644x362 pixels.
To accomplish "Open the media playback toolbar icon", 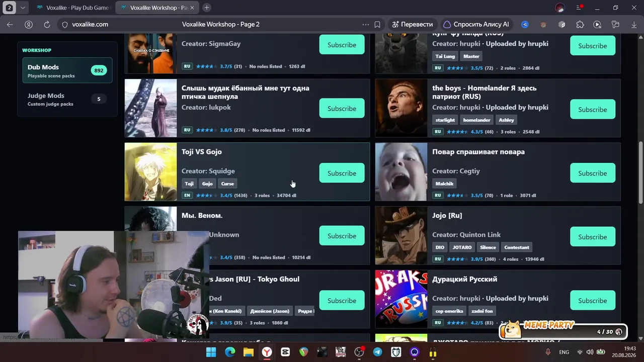I will (x=597, y=24).
